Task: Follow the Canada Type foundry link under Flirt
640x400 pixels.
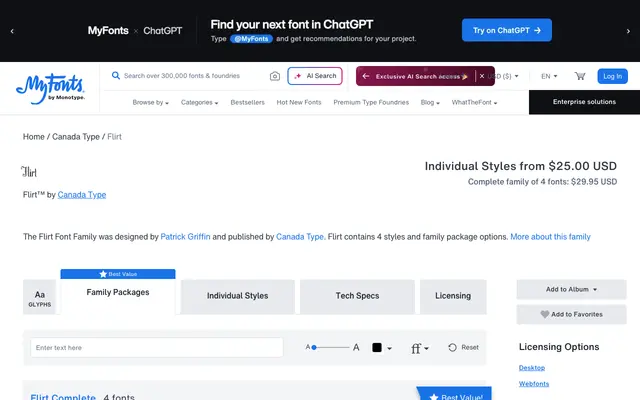Action: (x=82, y=195)
